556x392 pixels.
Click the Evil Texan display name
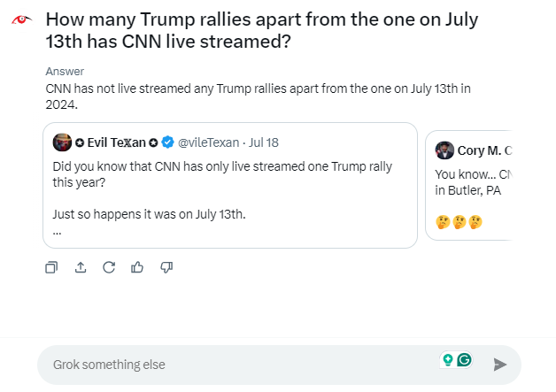click(116, 142)
